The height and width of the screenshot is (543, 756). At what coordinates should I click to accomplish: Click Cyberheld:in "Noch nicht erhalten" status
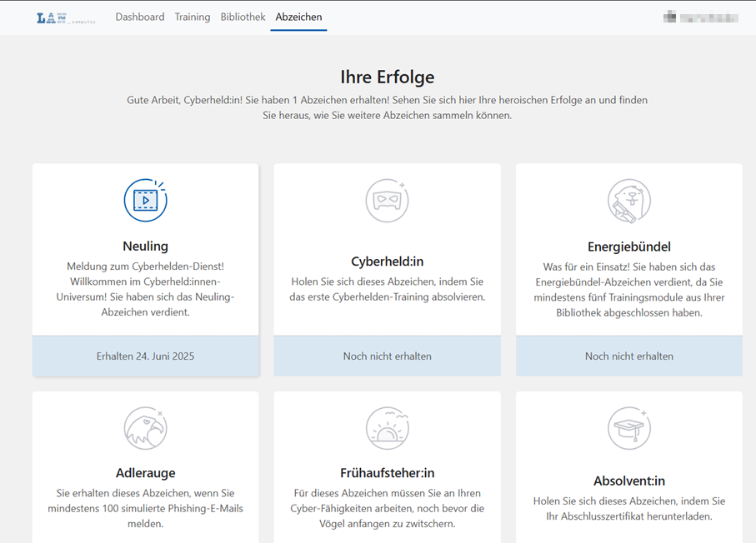(x=387, y=356)
